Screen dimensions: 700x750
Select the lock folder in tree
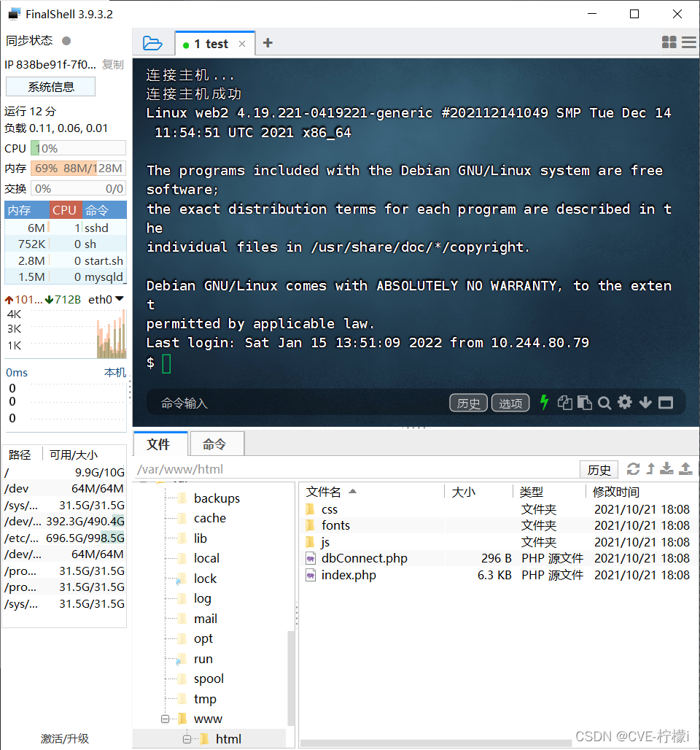(205, 579)
